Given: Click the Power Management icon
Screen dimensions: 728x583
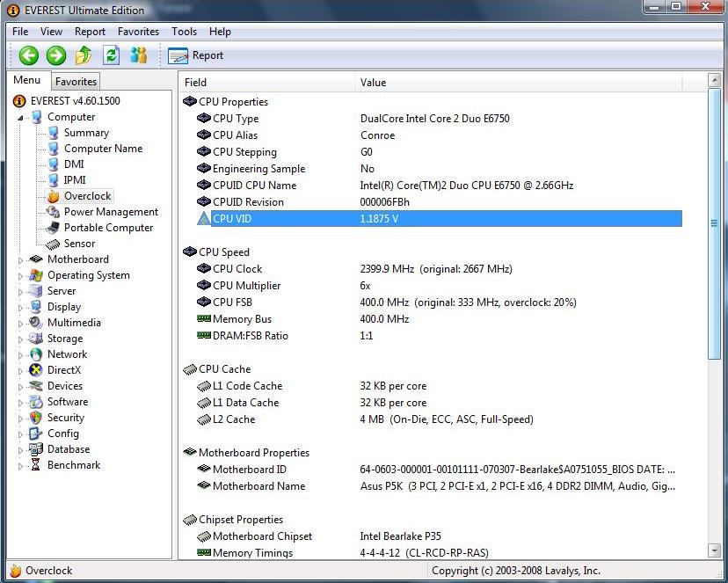Looking at the screenshot, I should tap(53, 212).
